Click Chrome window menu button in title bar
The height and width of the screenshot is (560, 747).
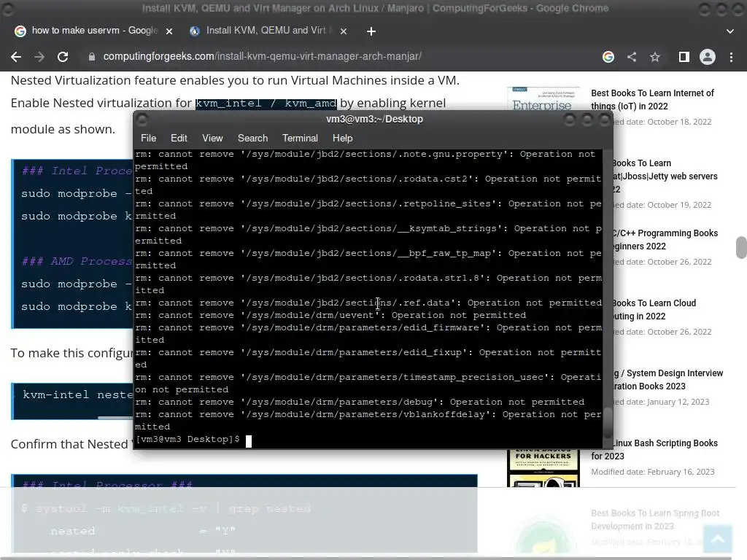[8, 9]
